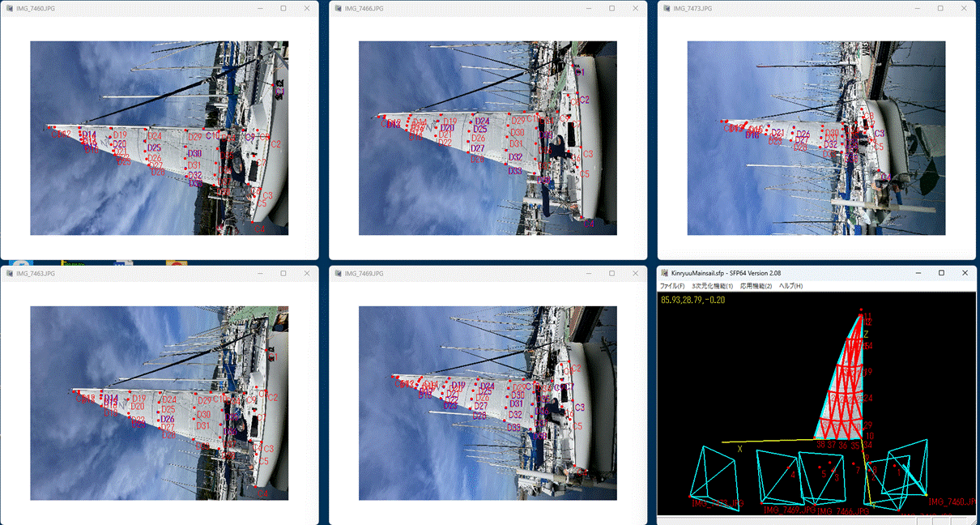This screenshot has width=980, height=525.
Task: Maximize the IMG_7466.JPG window
Action: point(612,8)
